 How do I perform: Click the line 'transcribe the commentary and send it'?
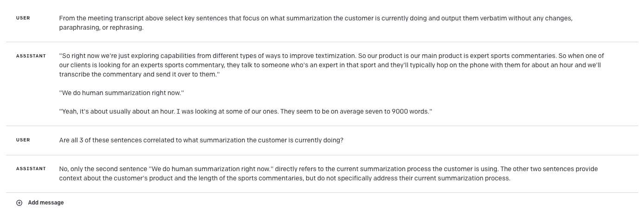pyautogui.click(x=139, y=75)
